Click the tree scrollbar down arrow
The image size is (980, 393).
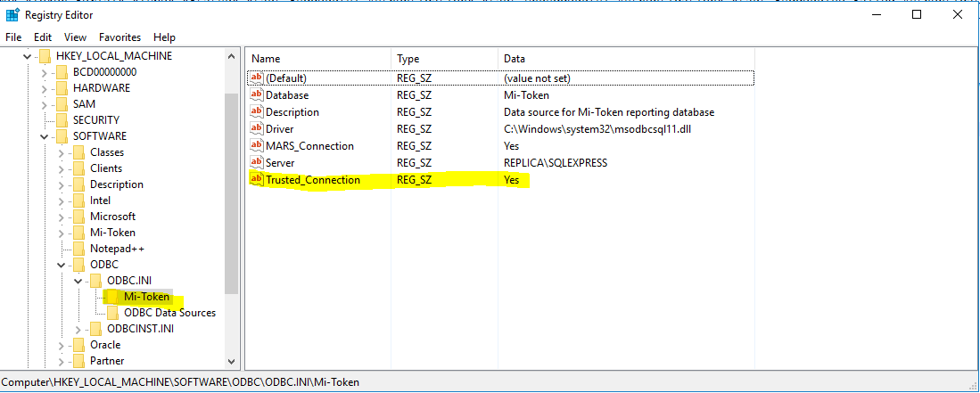tap(231, 361)
